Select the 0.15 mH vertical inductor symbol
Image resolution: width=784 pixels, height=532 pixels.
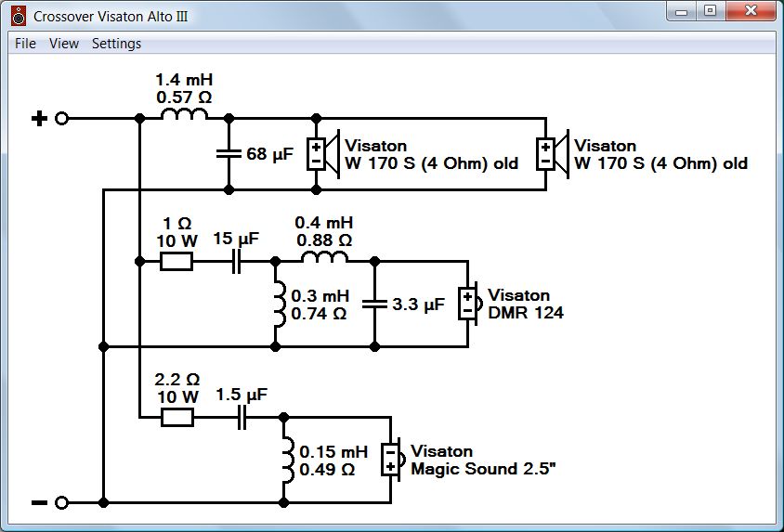click(288, 460)
